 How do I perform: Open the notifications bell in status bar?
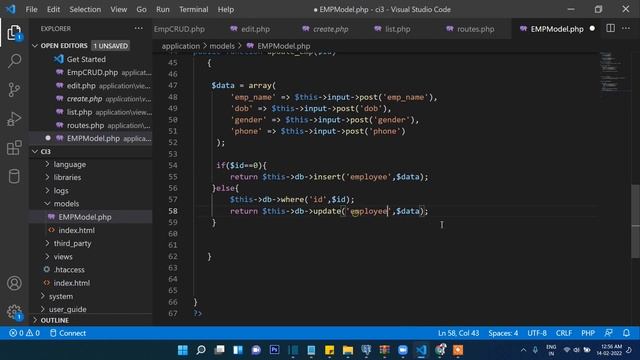pos(626,333)
